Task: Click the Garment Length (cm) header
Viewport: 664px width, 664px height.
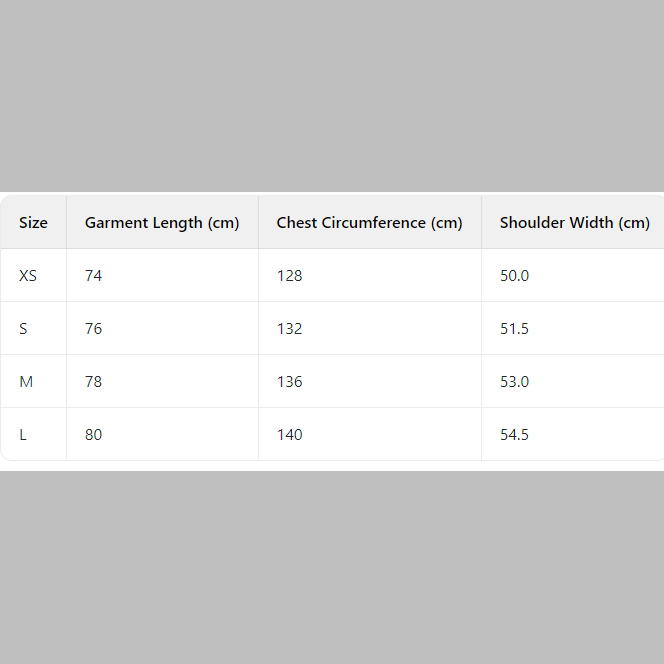Action: (x=162, y=223)
